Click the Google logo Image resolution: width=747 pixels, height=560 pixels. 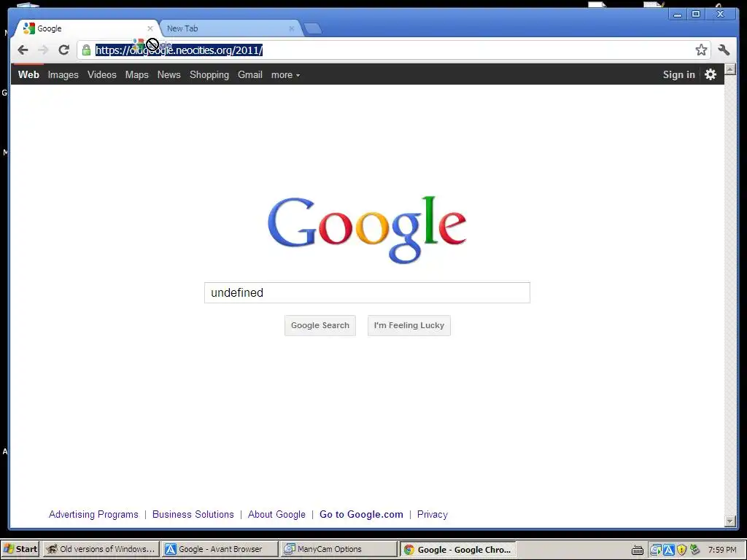(367, 230)
